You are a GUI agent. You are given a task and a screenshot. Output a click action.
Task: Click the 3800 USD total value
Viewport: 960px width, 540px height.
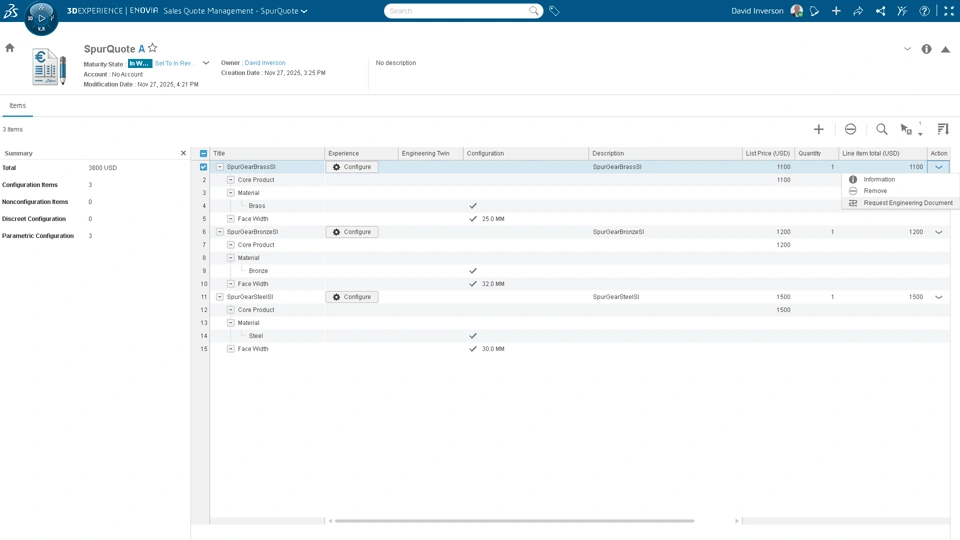coord(102,167)
